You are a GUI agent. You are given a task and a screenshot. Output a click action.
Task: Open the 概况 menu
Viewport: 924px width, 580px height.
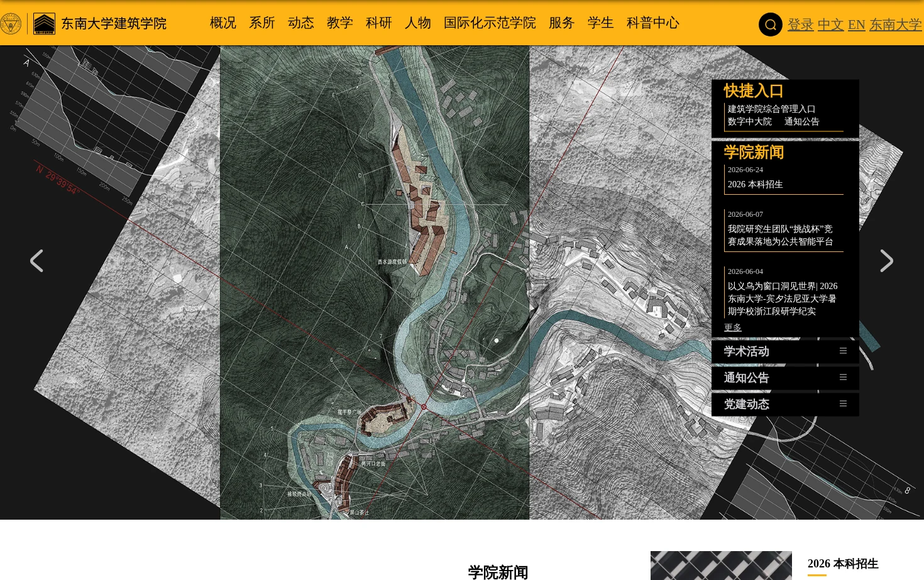[223, 23]
